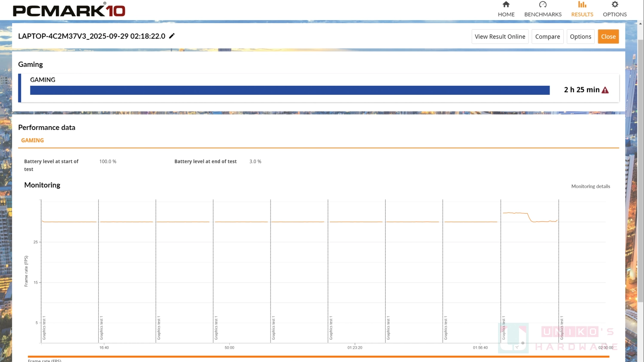The width and height of the screenshot is (644, 362).
Task: Click the frame rate drop in the last graph segment
Action: click(530, 217)
